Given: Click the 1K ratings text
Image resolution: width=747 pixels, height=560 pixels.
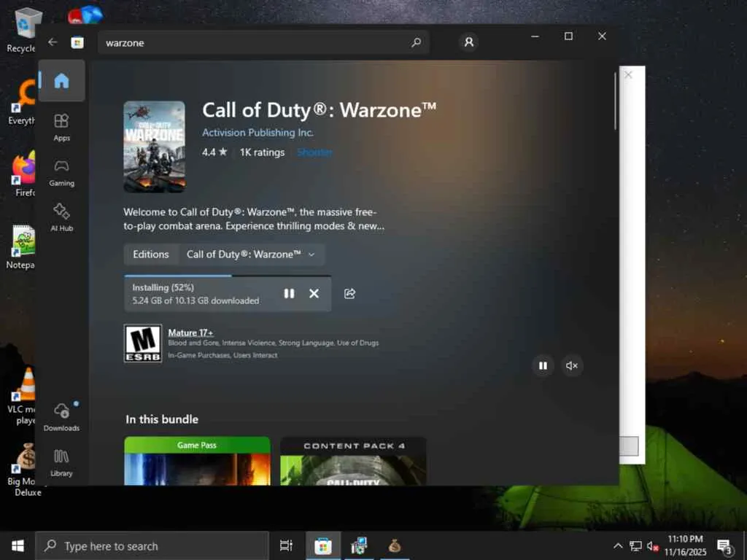Looking at the screenshot, I should click(x=262, y=152).
